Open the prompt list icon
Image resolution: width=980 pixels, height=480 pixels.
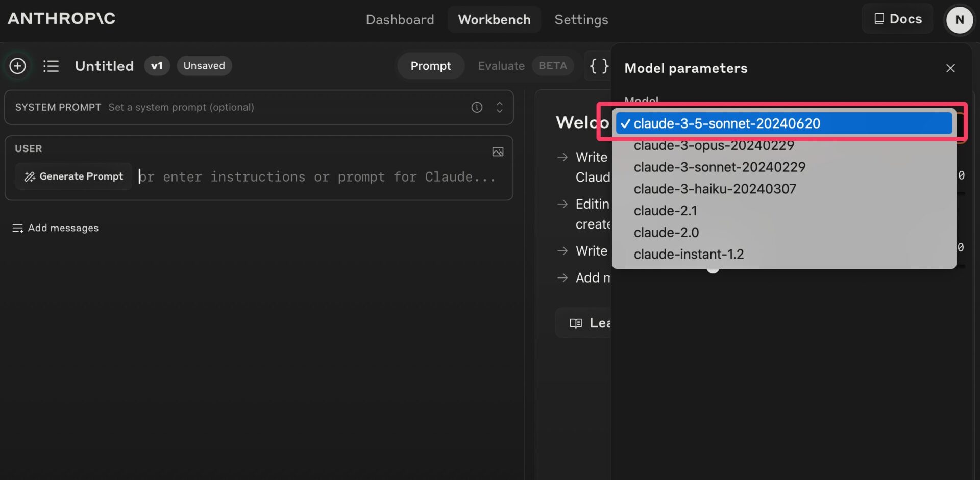(51, 66)
